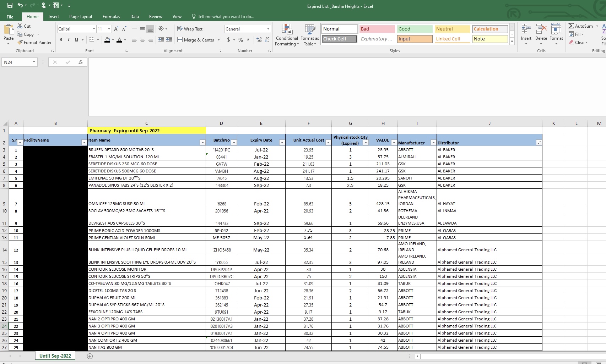Expand the Number Format General dropdown
This screenshot has height=364, width=606.
268,29
